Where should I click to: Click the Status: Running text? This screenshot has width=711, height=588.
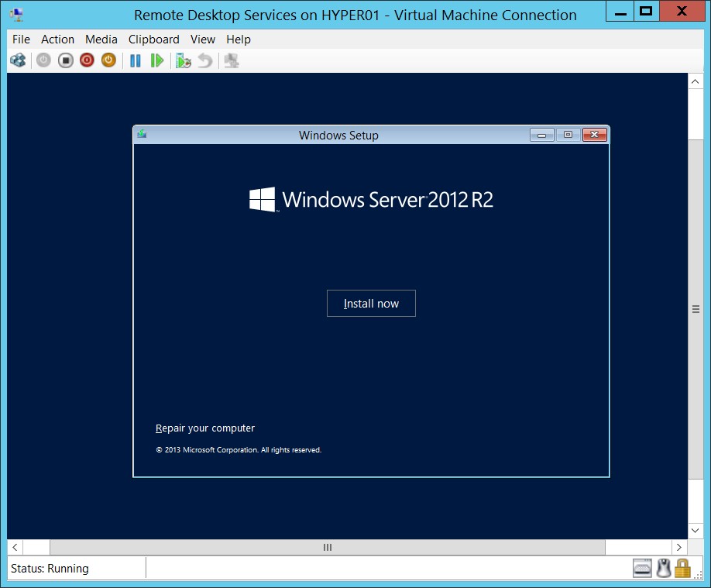50,569
